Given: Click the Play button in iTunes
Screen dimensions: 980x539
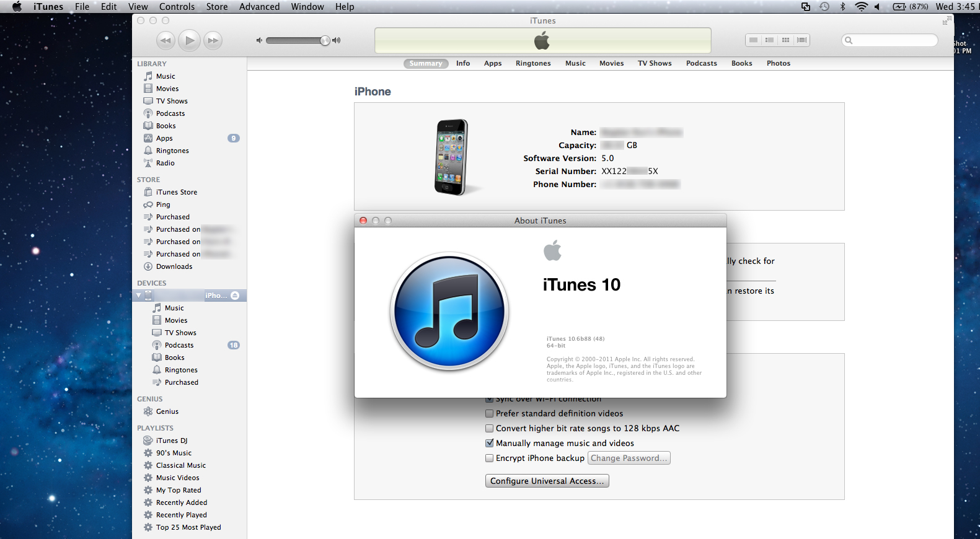Looking at the screenshot, I should coord(190,40).
